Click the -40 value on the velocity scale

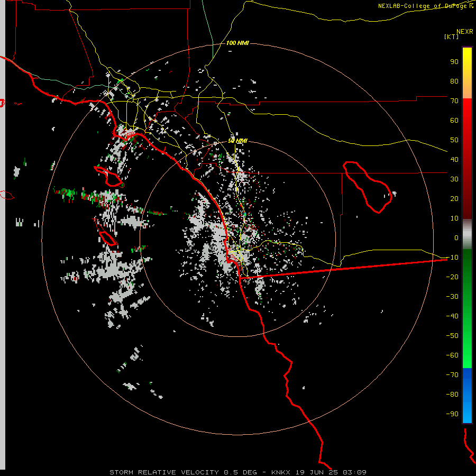tap(452, 316)
